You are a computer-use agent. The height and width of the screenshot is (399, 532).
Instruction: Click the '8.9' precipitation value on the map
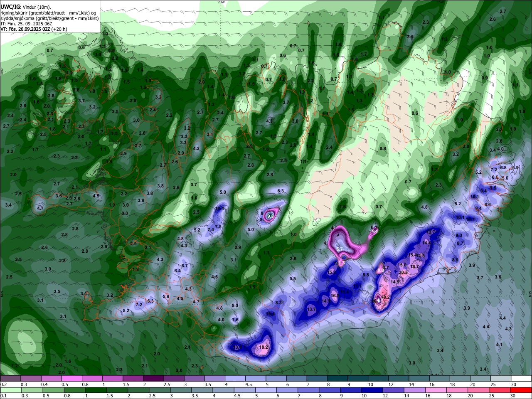(x=455, y=260)
